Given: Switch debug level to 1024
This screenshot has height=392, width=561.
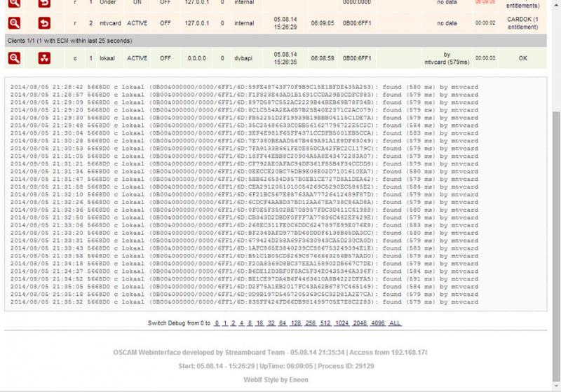Looking at the screenshot, I should click(x=342, y=323).
